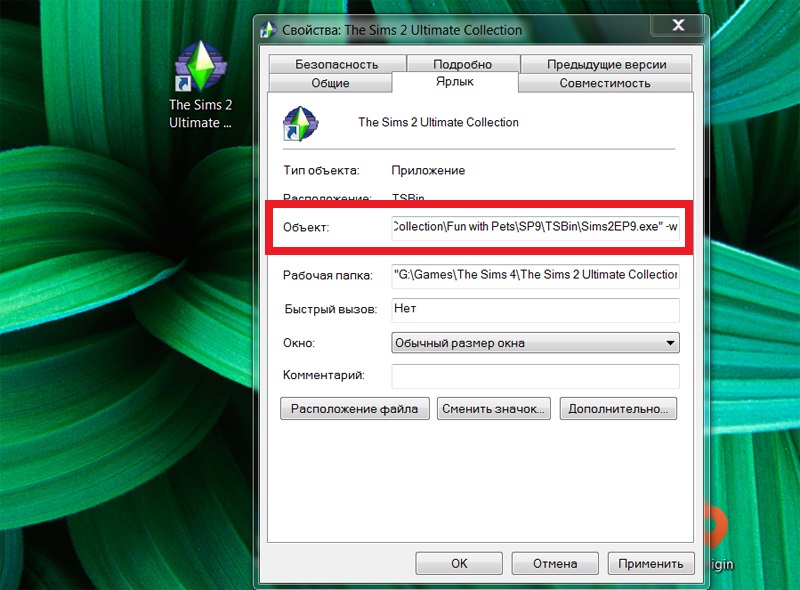Expand the Окно window size dropdown
Screen dimensions: 800x590
535,343
